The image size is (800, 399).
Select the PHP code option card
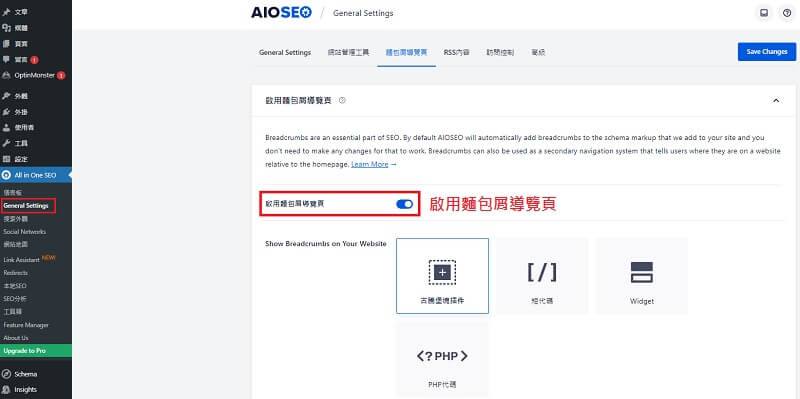(442, 360)
